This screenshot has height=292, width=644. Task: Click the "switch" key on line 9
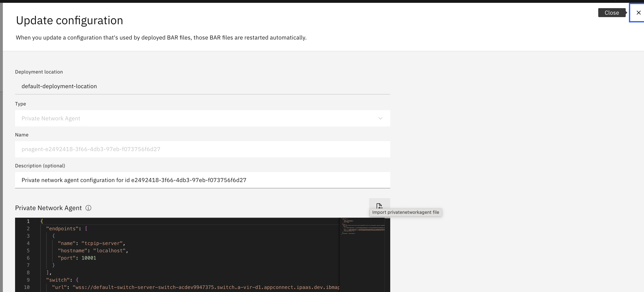(58, 280)
